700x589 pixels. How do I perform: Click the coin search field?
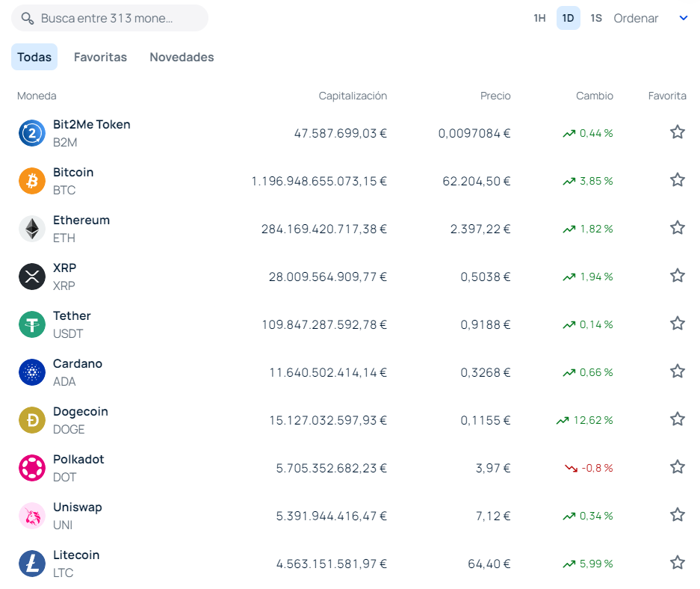pos(109,17)
